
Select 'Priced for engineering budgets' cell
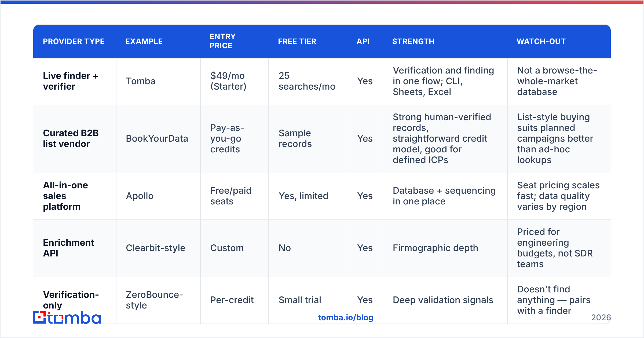point(559,248)
